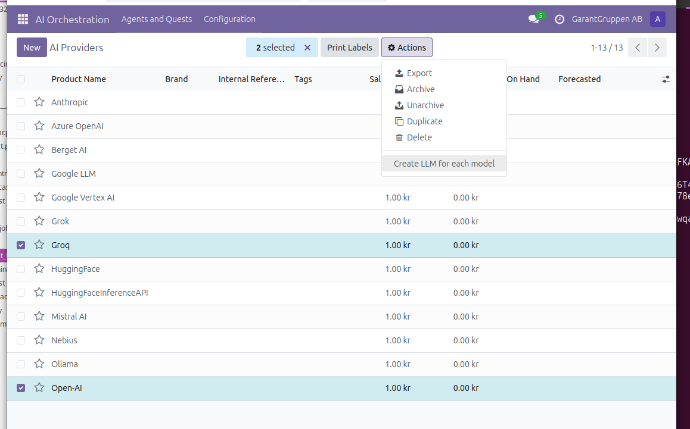Toggle the select-all header checkbox

[x=21, y=79]
